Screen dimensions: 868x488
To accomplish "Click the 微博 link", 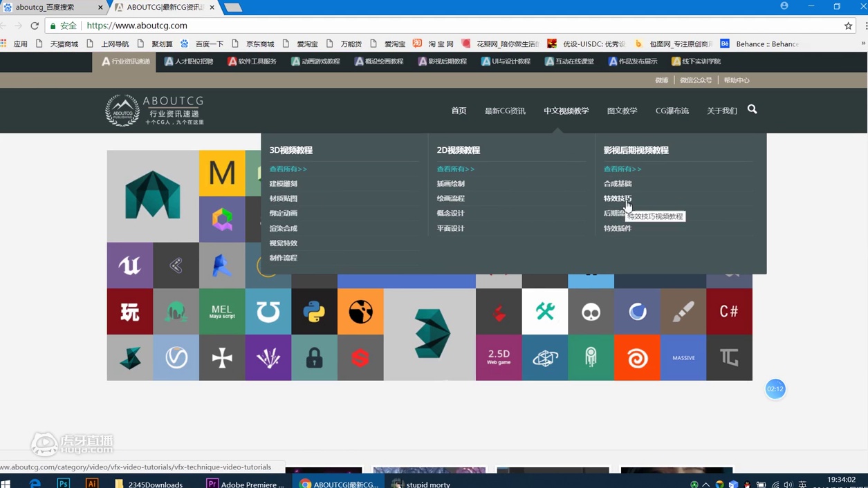I will [662, 80].
